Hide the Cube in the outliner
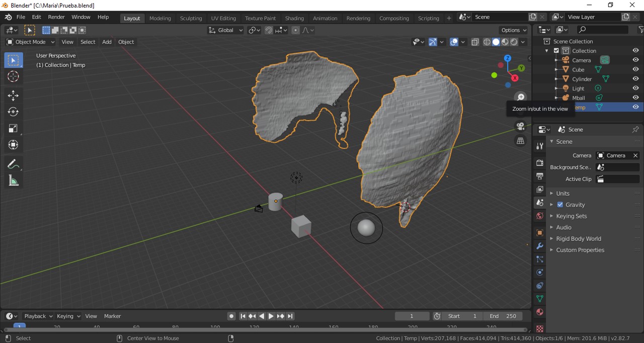Image resolution: width=644 pixels, height=343 pixels. (x=635, y=69)
